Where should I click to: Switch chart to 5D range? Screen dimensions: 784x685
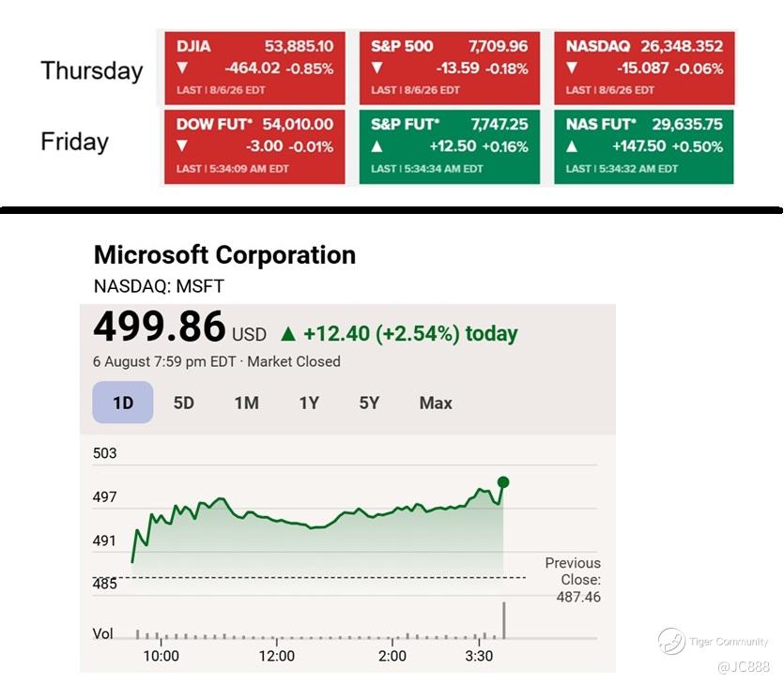(183, 403)
